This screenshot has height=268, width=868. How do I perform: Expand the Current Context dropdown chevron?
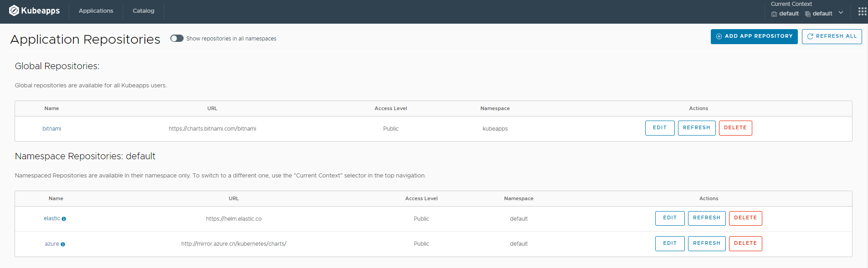tap(841, 13)
